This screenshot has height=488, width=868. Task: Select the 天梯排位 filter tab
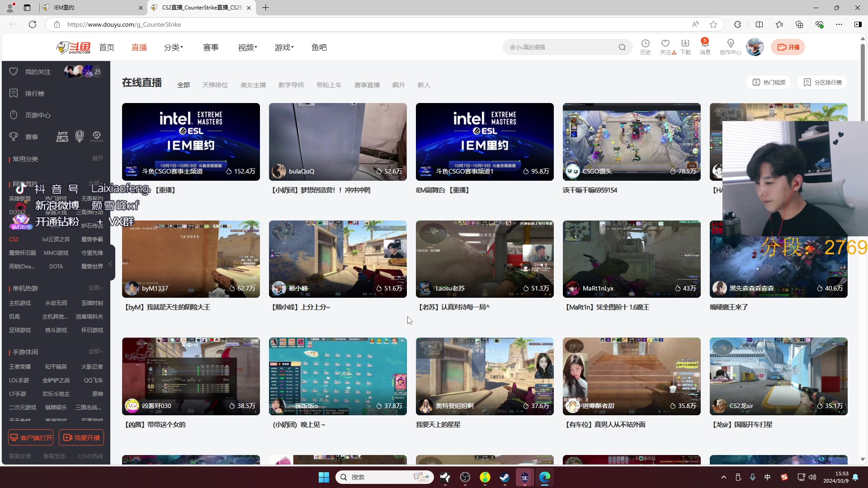pyautogui.click(x=215, y=85)
